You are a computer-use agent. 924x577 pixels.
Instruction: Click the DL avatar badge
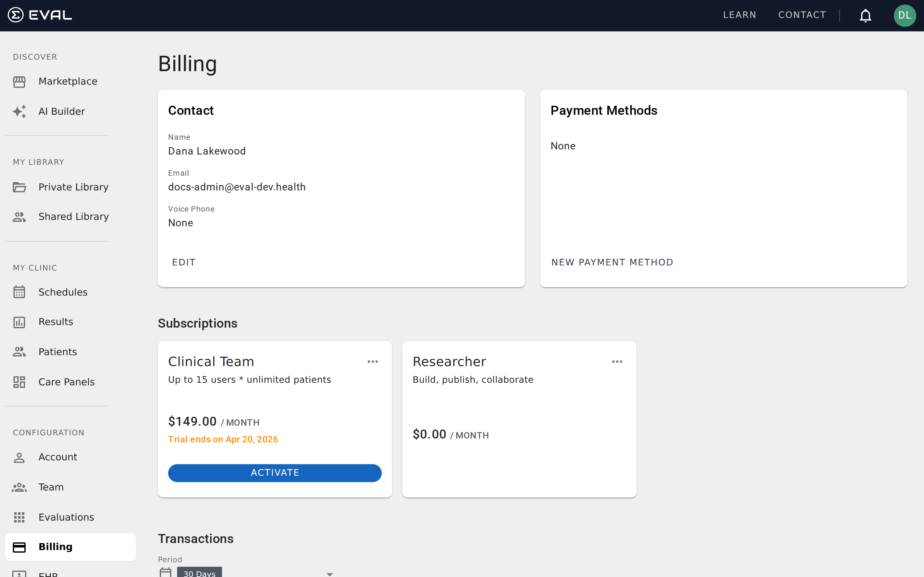click(x=905, y=16)
